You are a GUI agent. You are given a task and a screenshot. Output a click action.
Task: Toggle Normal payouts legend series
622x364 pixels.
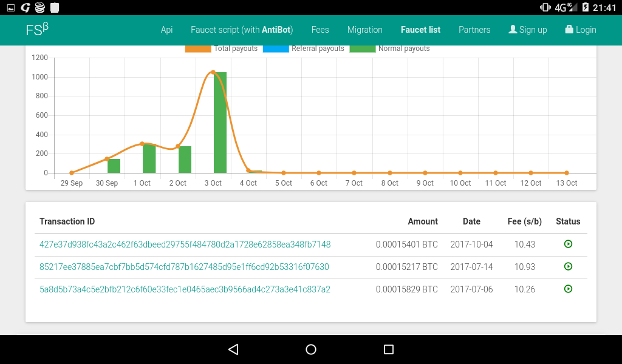pyautogui.click(x=390, y=49)
